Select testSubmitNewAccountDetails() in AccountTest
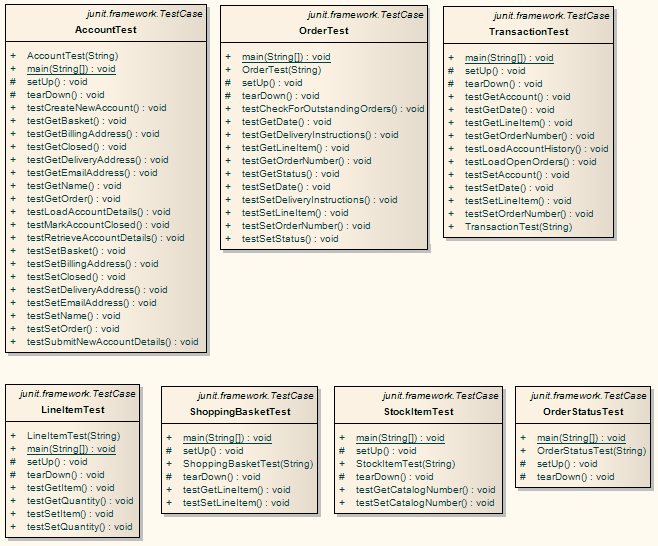This screenshot has width=658, height=546. pos(112,342)
